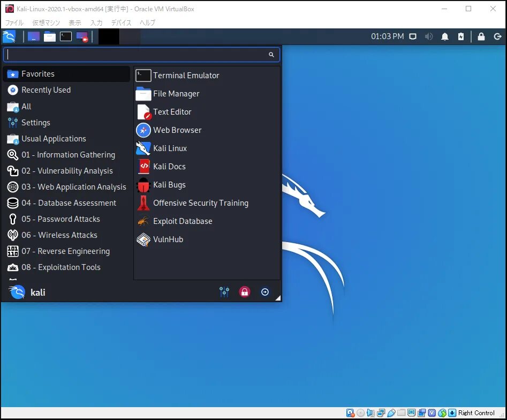Click the kali user profile avatar
The width and height of the screenshot is (507, 420).
[x=17, y=292]
